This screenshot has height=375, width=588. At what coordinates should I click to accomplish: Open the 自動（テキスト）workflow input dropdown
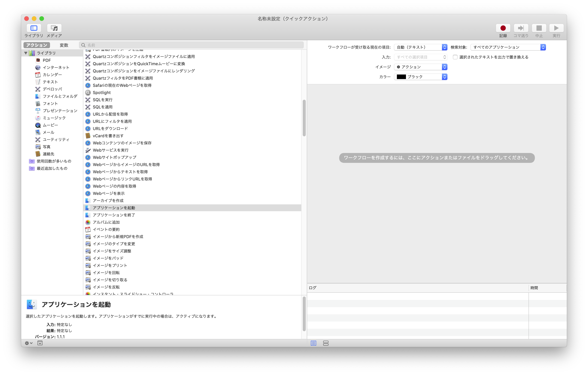420,47
